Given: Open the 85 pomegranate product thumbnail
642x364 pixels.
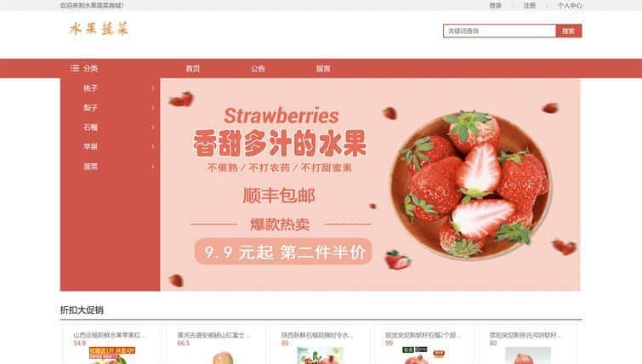Looking at the screenshot, I should [321, 355].
